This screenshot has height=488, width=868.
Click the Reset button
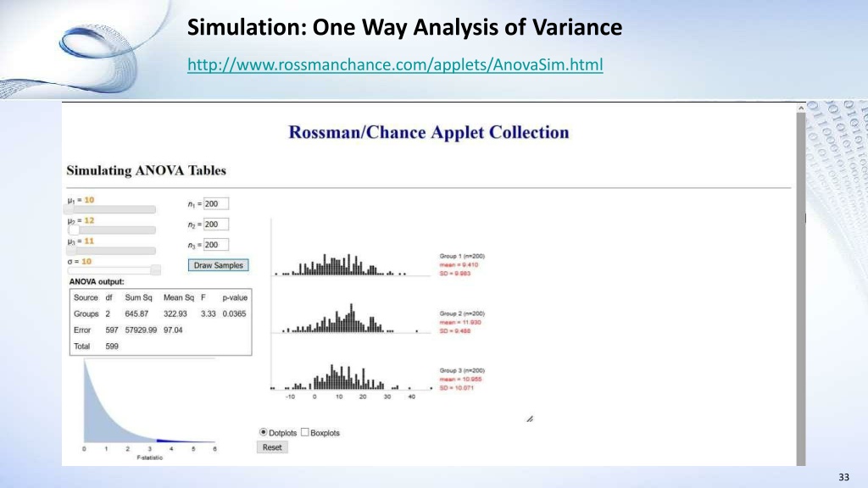point(272,447)
